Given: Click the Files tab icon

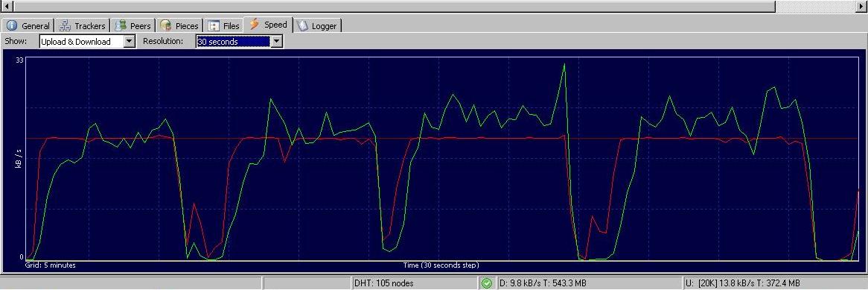Looking at the screenshot, I should coord(214,25).
